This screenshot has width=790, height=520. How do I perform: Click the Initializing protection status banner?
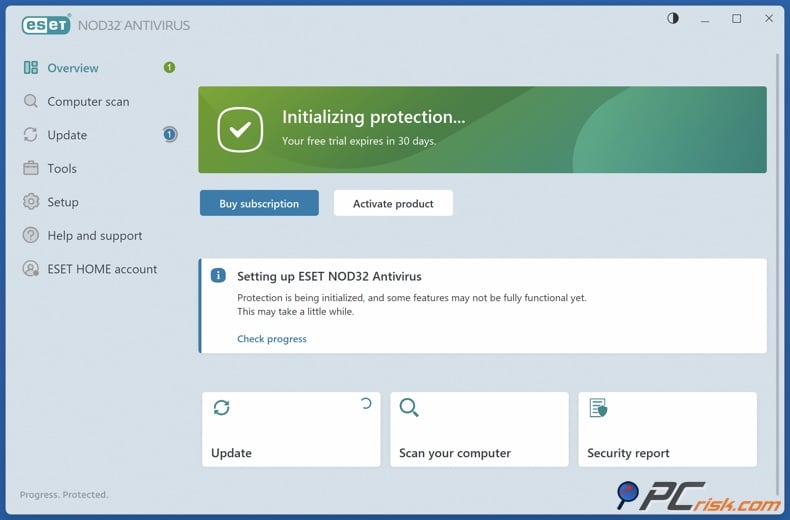pos(482,129)
